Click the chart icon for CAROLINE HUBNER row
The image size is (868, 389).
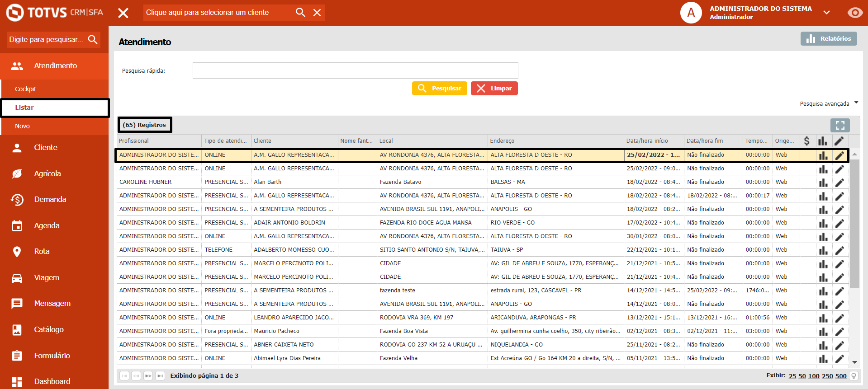coord(823,183)
